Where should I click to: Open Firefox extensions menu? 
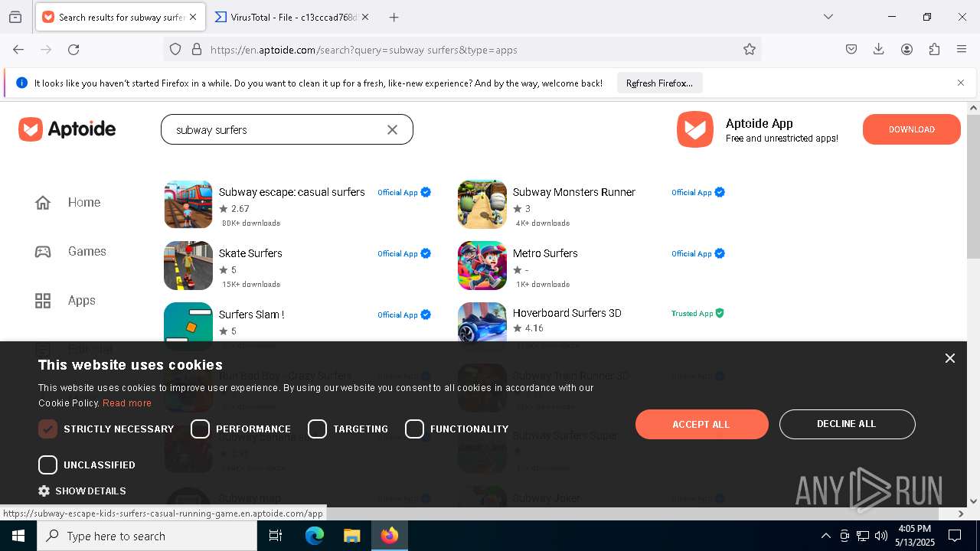coord(934,50)
